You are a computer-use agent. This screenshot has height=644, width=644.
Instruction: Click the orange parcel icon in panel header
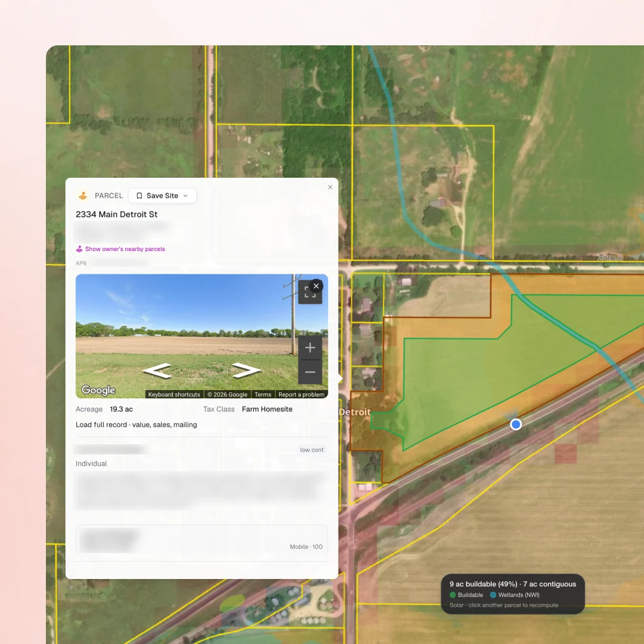[x=83, y=196]
